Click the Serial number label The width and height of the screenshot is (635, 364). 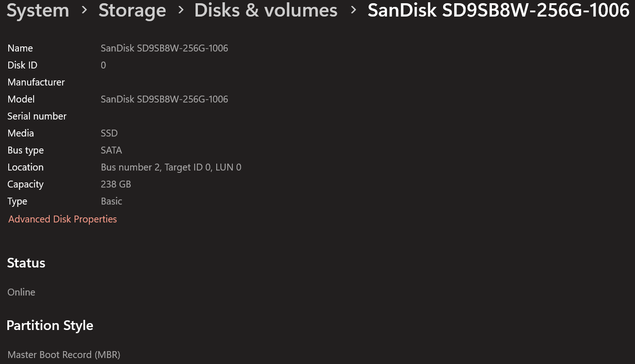37,116
